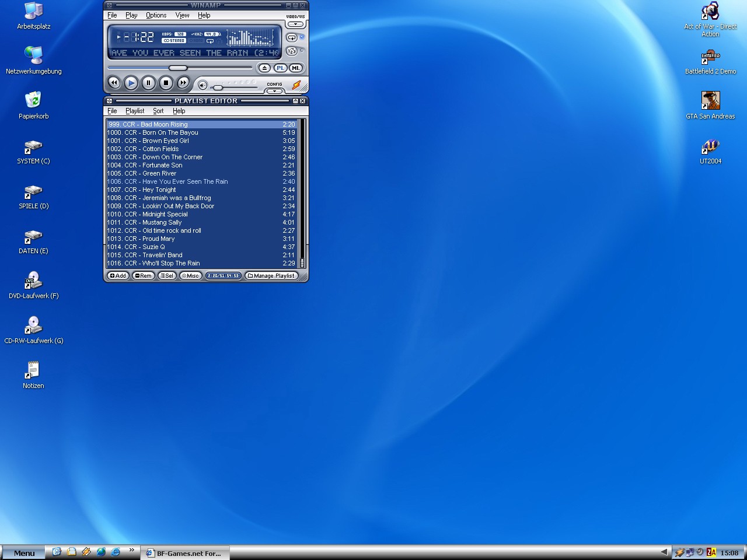Open the Winamp Play menu
This screenshot has width=747, height=560.
point(131,15)
